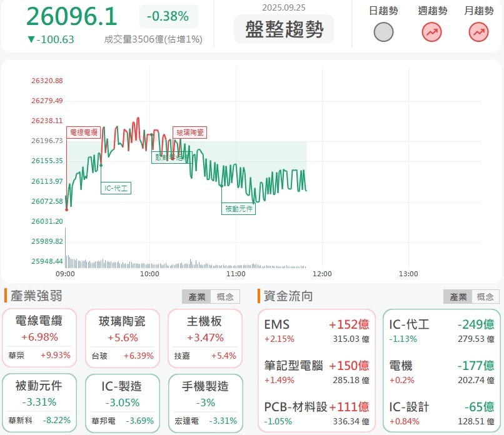The height and width of the screenshot is (435, 504).
Task: Click the weekly trend upward arrow icon
Action: tap(431, 32)
